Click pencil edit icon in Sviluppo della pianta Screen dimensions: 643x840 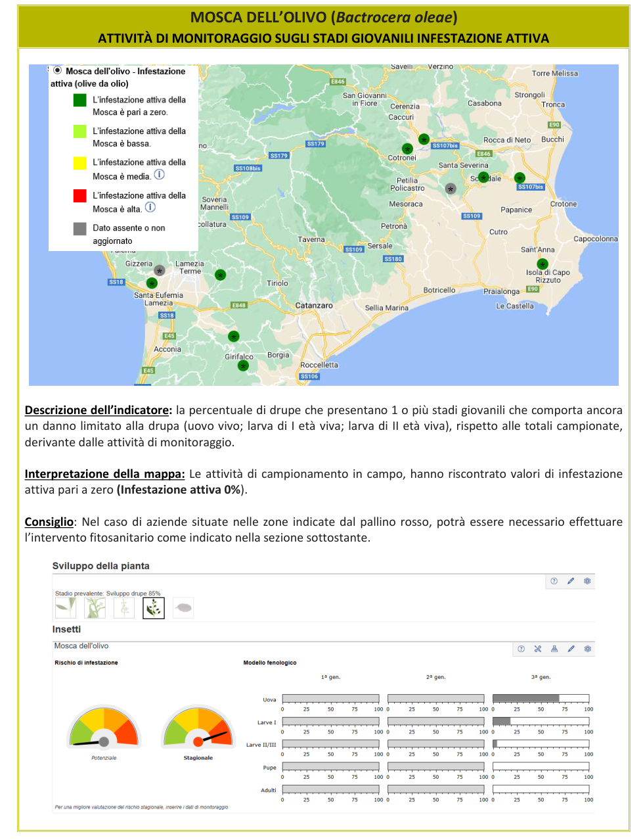[571, 581]
